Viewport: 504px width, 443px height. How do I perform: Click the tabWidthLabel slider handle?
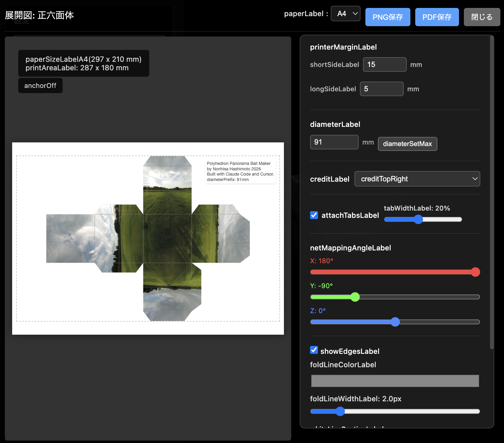click(x=418, y=219)
